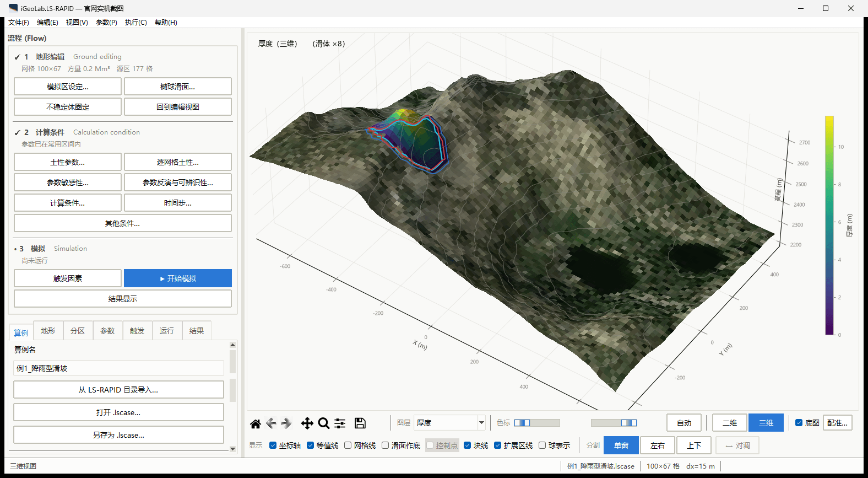Click the color scale upper-bound slider handle
Image resolution: width=868 pixels, height=478 pixels.
(x=629, y=423)
